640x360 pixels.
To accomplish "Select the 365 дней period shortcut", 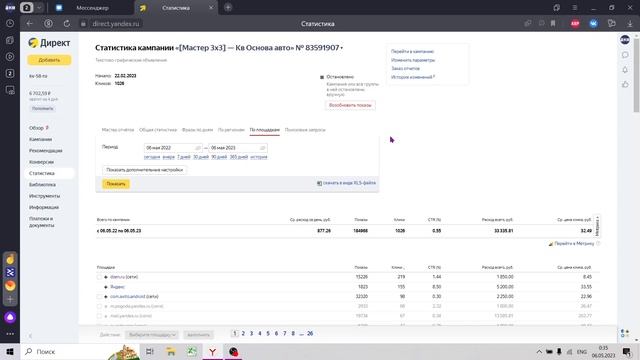I will tap(239, 157).
